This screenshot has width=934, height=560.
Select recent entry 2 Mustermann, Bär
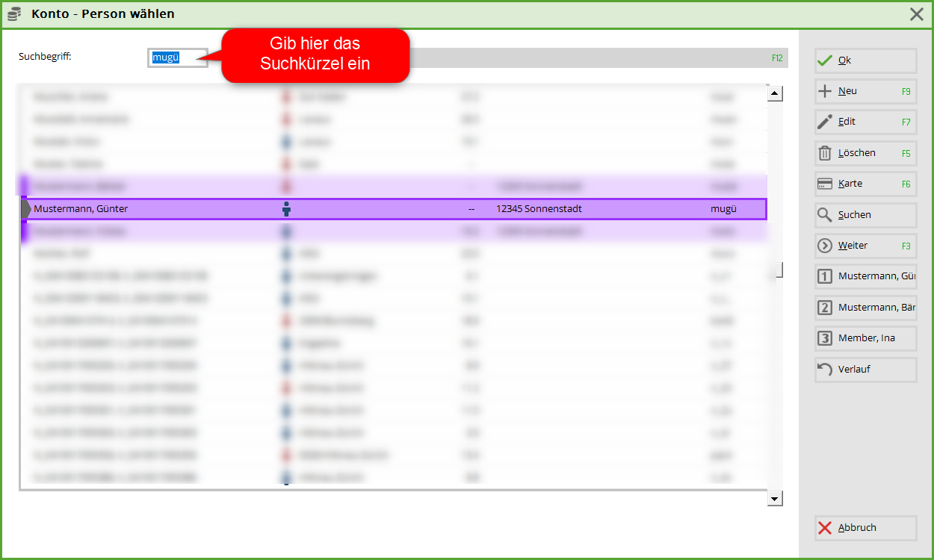tap(865, 308)
